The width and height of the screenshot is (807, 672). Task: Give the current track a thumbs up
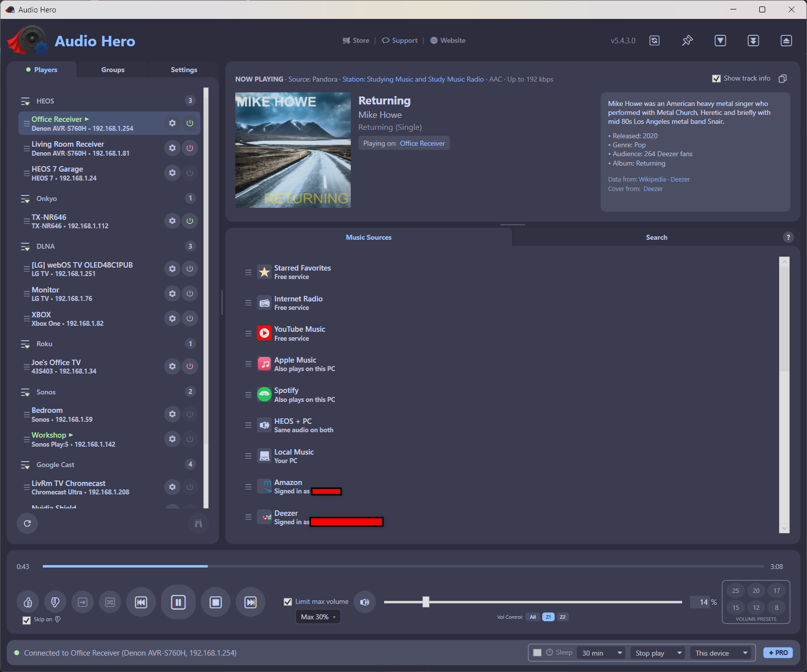tap(28, 602)
